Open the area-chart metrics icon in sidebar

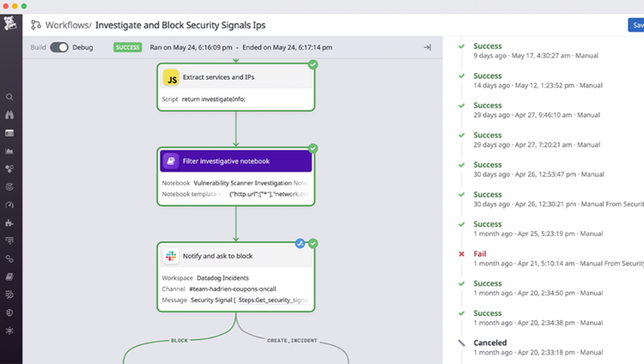9,151
